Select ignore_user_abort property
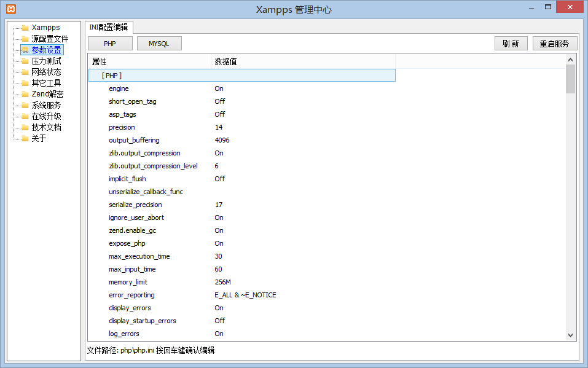Viewport: 588px width, 368px height. pyautogui.click(x=136, y=217)
